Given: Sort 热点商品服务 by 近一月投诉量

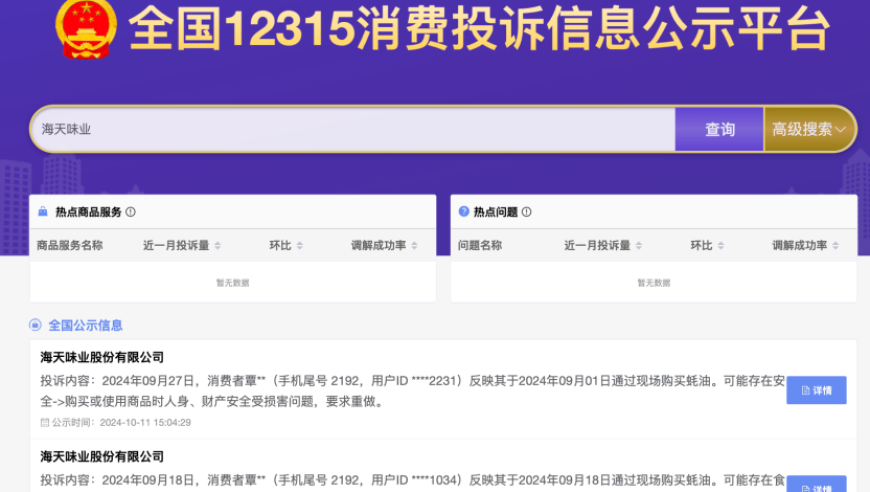Looking at the screenshot, I should click(x=218, y=246).
